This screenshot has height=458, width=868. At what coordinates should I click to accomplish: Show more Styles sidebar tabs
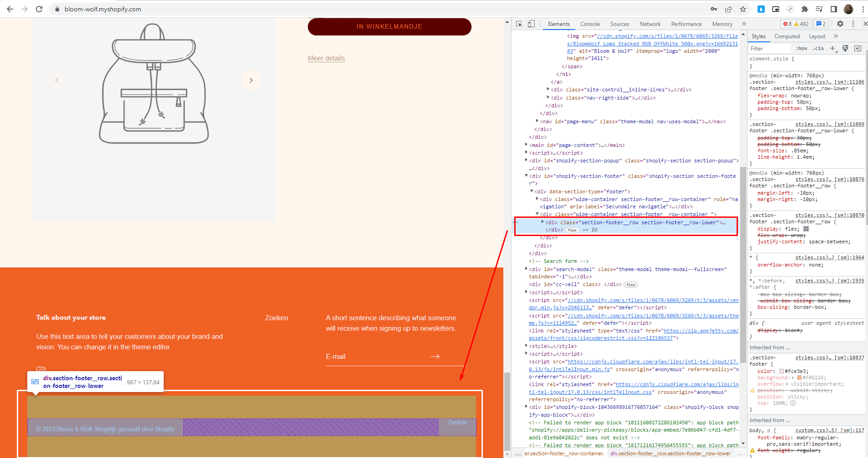point(836,36)
